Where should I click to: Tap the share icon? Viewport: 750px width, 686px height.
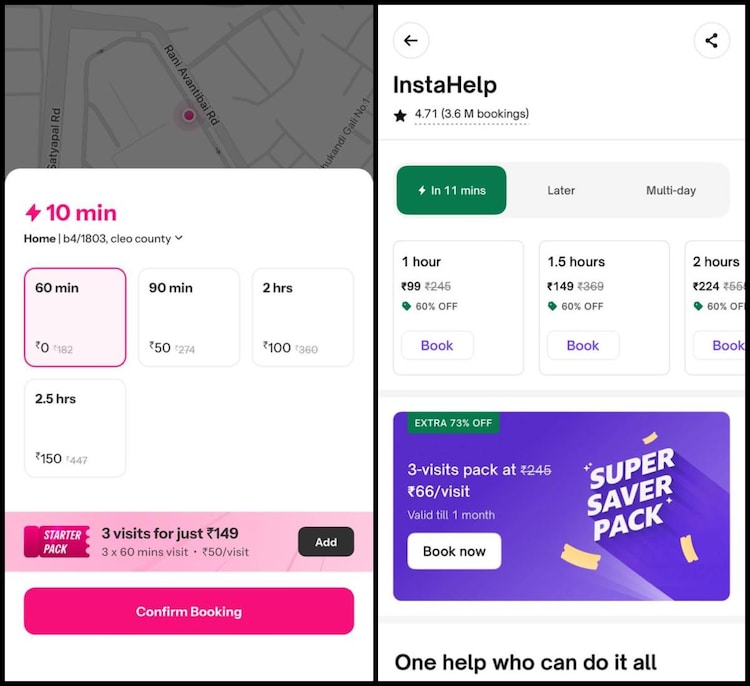[x=711, y=41]
